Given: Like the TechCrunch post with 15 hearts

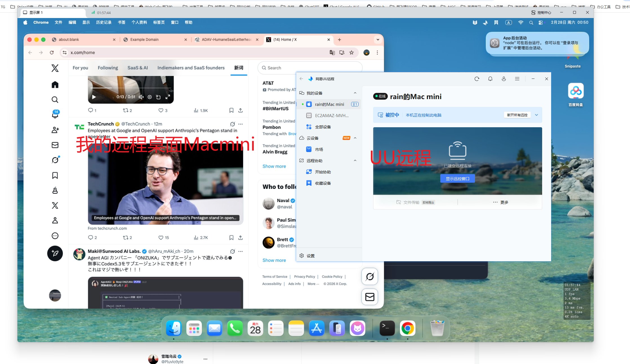Looking at the screenshot, I should coord(161,238).
